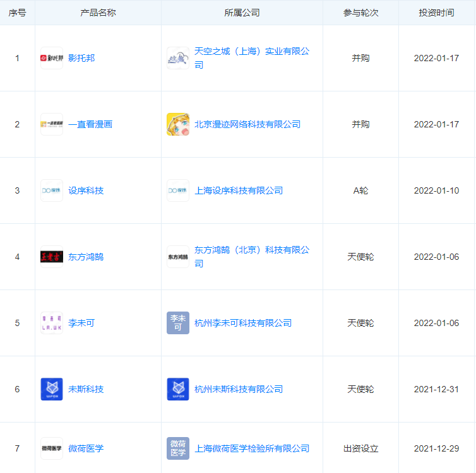Click the 微荷医学 product logo icon
This screenshot has width=476, height=473.
pyautogui.click(x=52, y=448)
